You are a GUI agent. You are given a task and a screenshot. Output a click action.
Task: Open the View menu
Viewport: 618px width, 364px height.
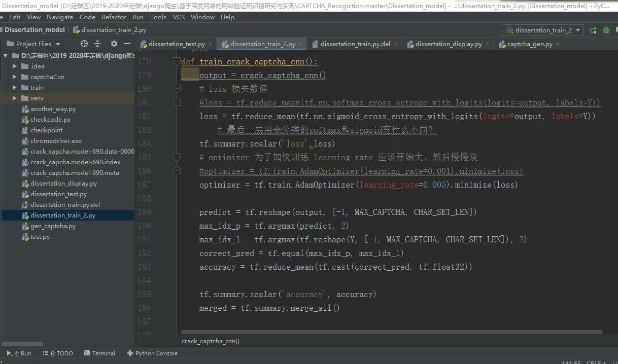(33, 17)
